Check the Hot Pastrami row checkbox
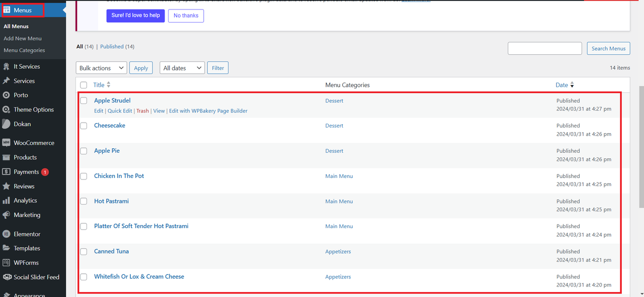644x297 pixels. (84, 201)
